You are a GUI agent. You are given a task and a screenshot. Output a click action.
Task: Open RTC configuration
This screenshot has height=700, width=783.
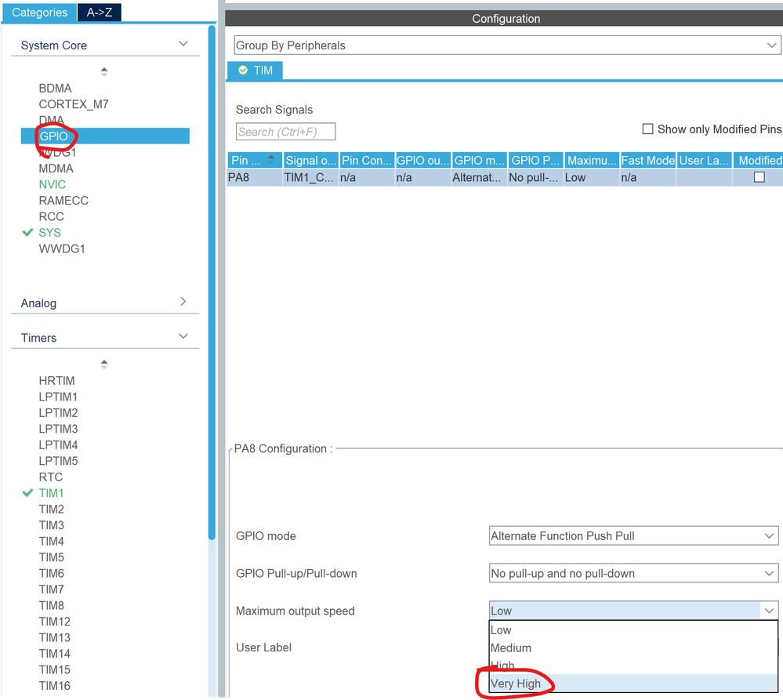click(50, 477)
